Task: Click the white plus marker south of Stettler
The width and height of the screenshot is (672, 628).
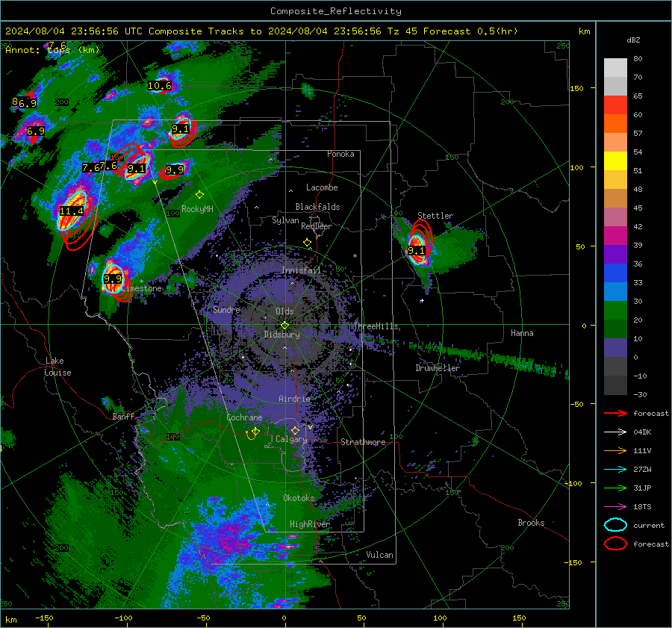Action: click(x=422, y=301)
